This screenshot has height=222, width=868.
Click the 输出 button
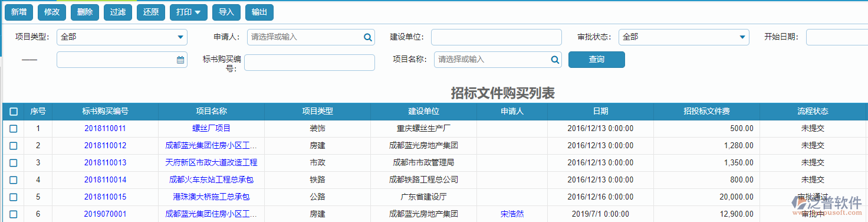pos(259,12)
